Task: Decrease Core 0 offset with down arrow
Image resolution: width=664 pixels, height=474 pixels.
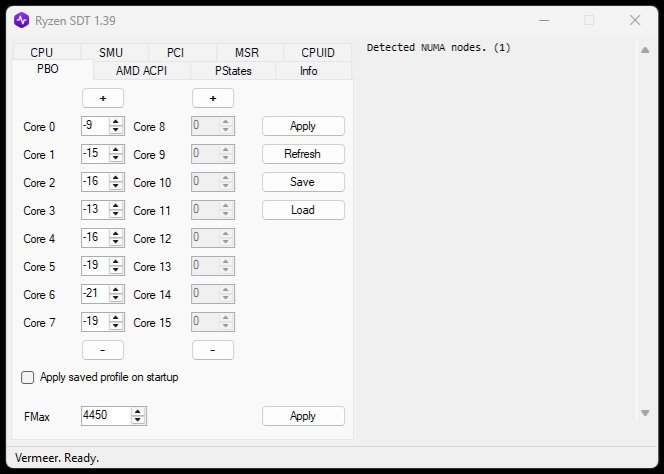Action: click(116, 130)
